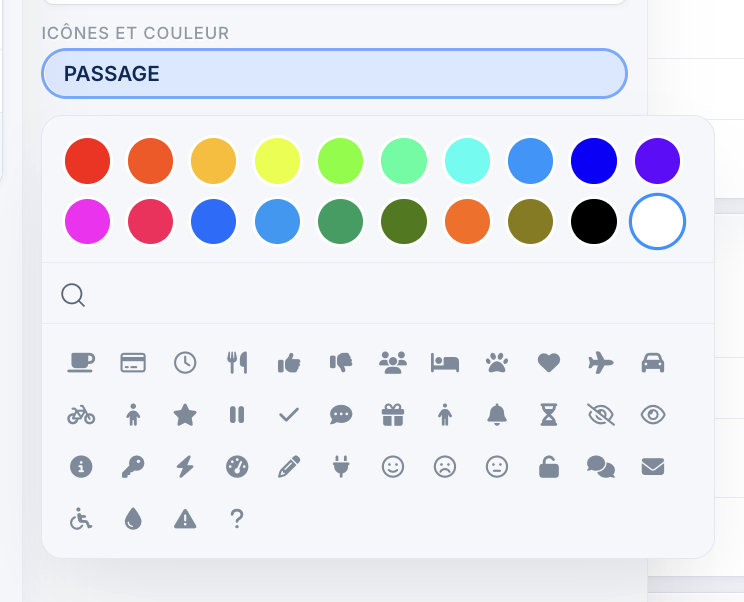Select the coffee cup icon
The height and width of the screenshot is (602, 744).
(81, 363)
